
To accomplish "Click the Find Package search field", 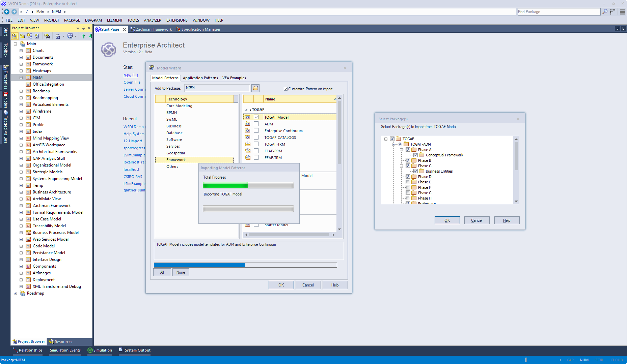I will coord(558,12).
